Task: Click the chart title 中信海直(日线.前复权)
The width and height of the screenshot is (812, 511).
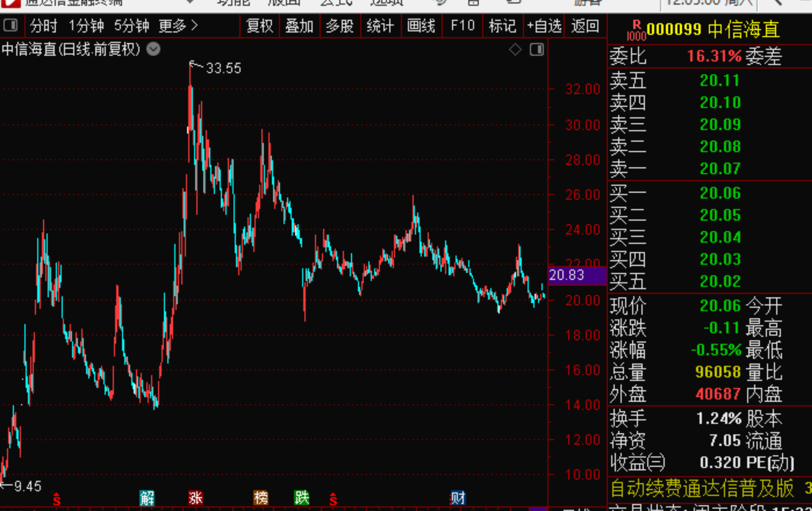Action: pos(71,49)
